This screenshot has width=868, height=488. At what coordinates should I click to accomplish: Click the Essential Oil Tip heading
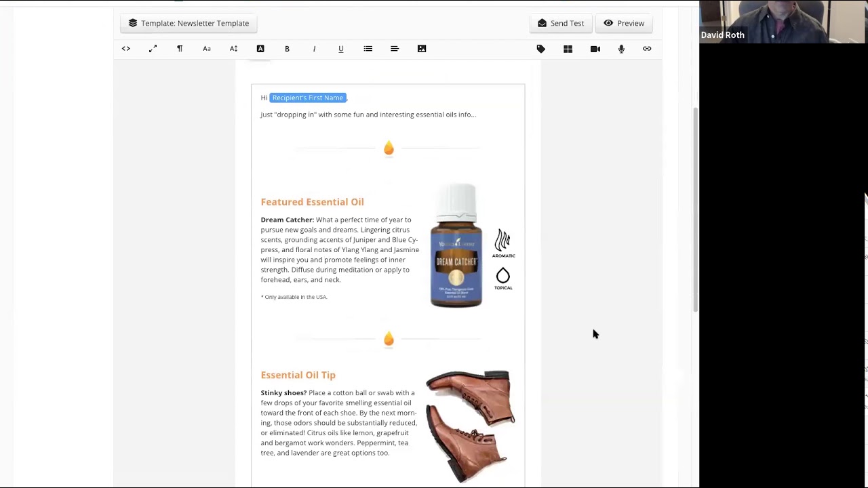point(298,375)
